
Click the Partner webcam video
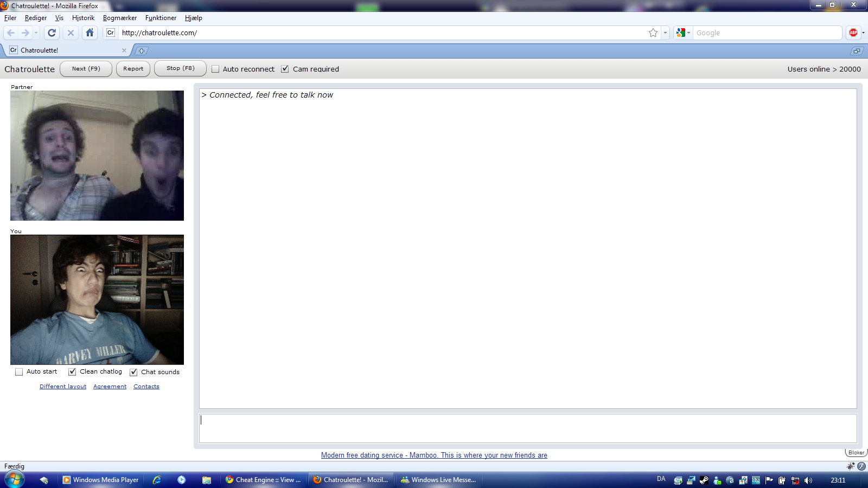(97, 156)
